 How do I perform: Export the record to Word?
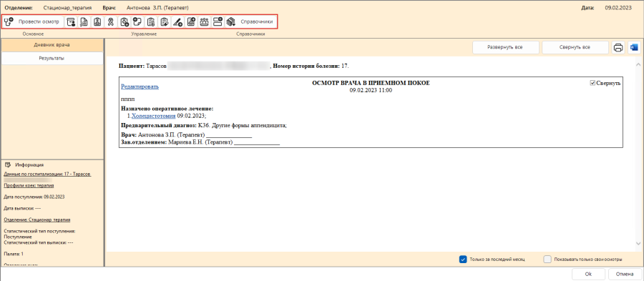point(633,48)
